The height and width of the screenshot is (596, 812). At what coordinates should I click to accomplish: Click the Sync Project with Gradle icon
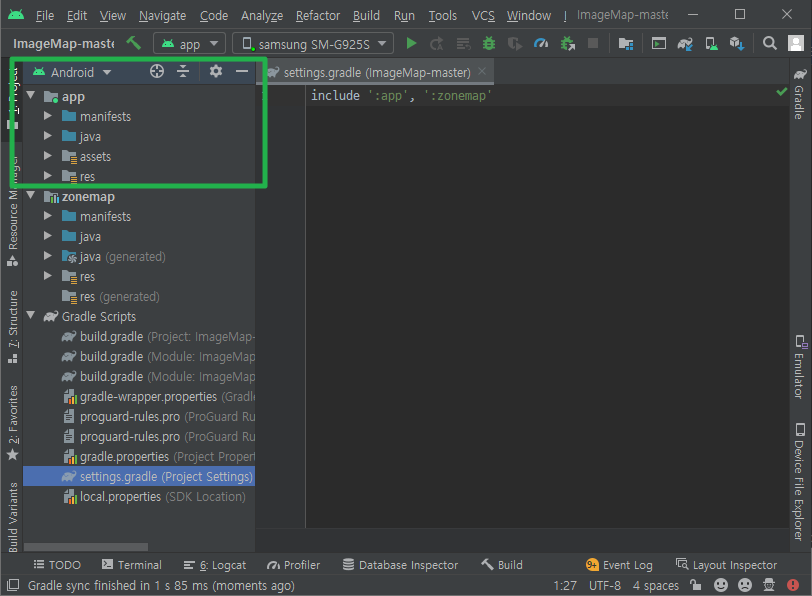[x=685, y=44]
